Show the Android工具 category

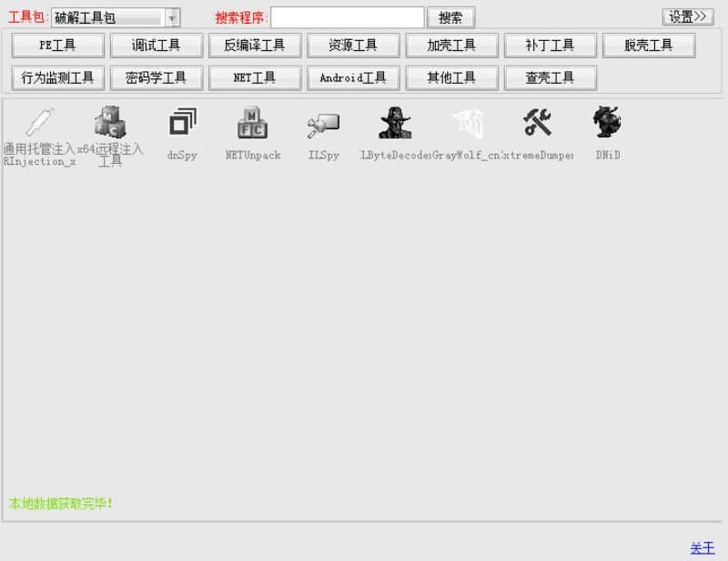[x=353, y=78]
